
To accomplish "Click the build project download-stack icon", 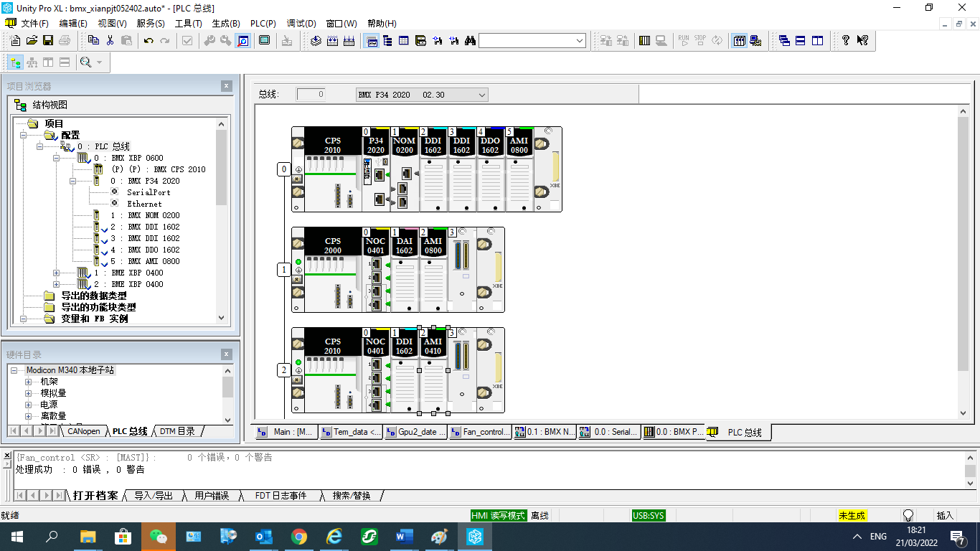I will pos(316,41).
